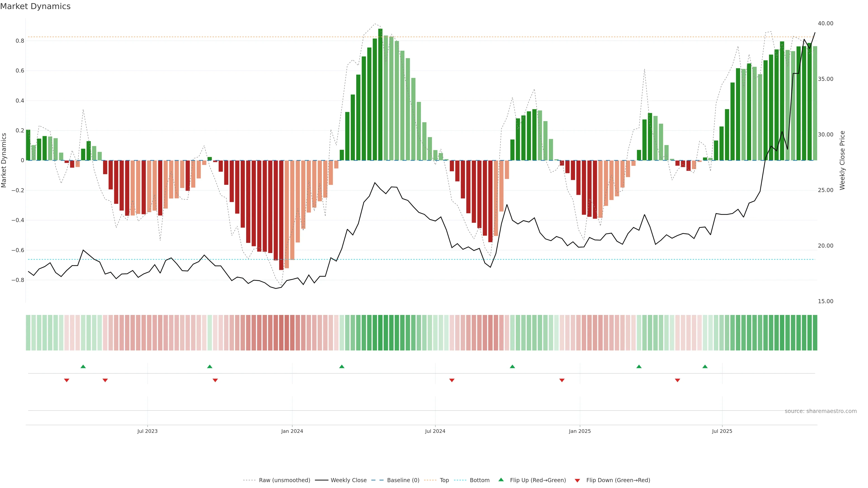Screen dimensions: 868x488
Task: Click red flip-down marker right of Jul 2024
Action: pyautogui.click(x=452, y=380)
